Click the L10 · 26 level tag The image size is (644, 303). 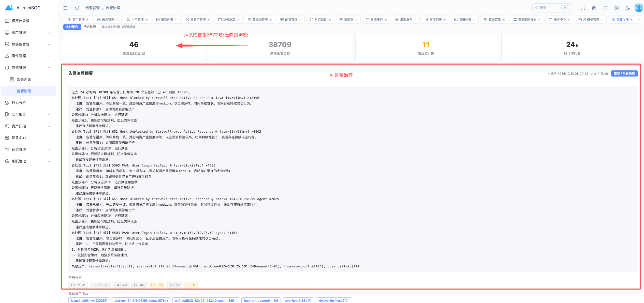(157, 285)
